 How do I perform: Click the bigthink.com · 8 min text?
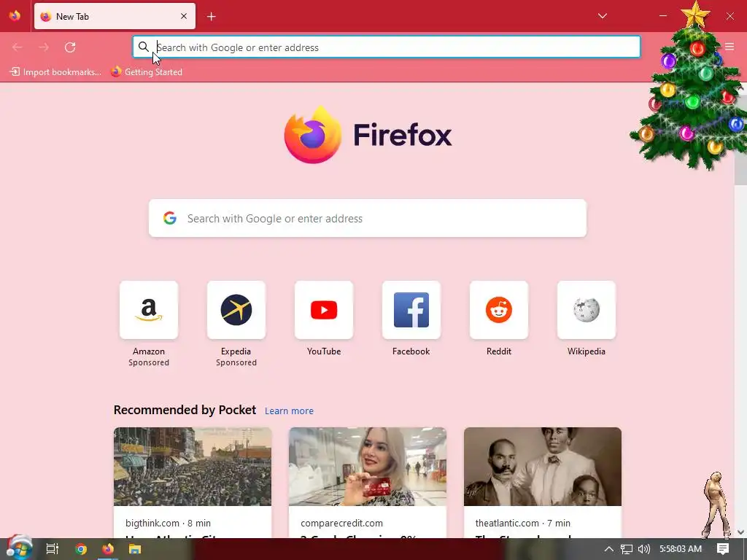click(x=169, y=523)
